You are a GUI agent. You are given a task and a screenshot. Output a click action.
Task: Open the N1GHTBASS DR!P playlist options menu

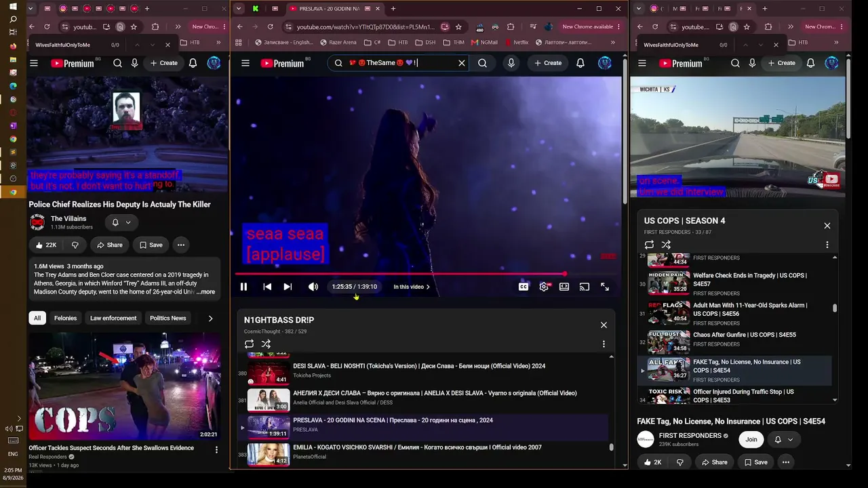point(604,344)
